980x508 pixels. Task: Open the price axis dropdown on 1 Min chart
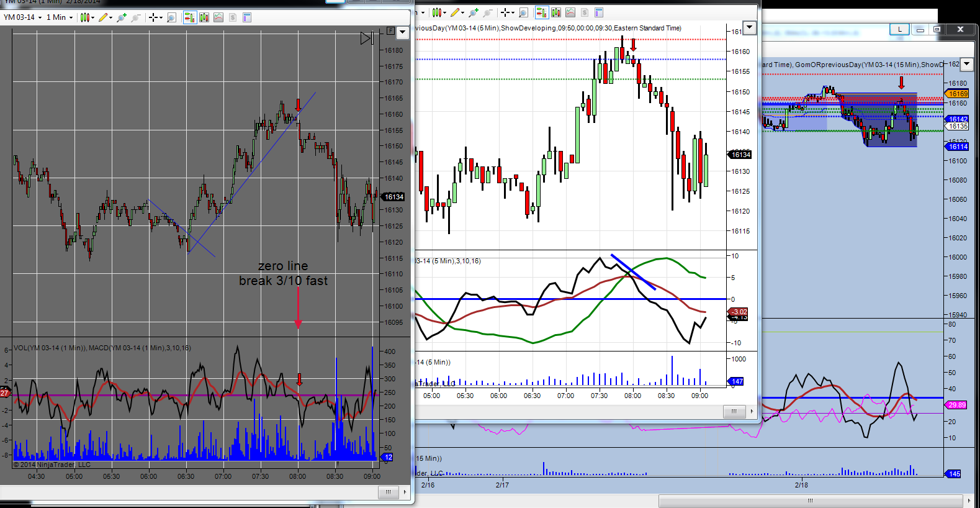click(x=402, y=32)
